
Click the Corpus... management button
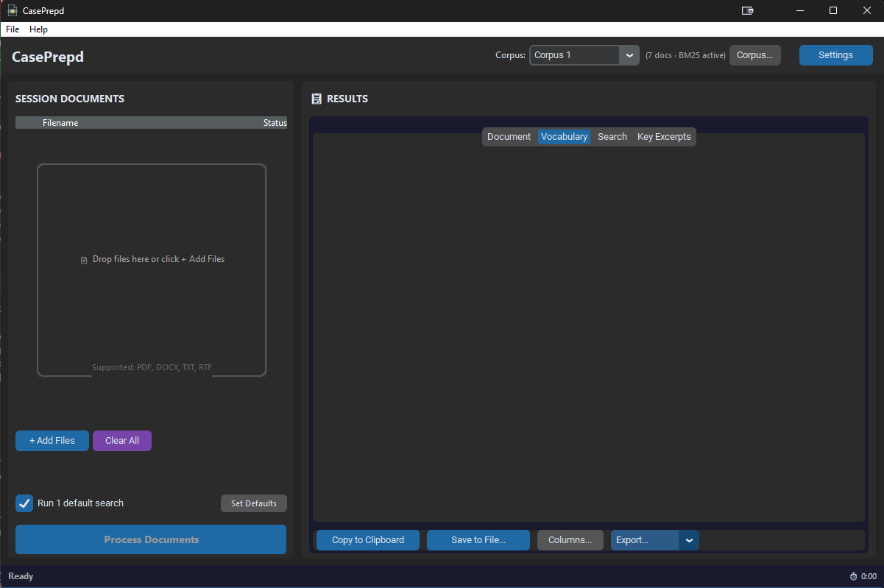click(754, 54)
